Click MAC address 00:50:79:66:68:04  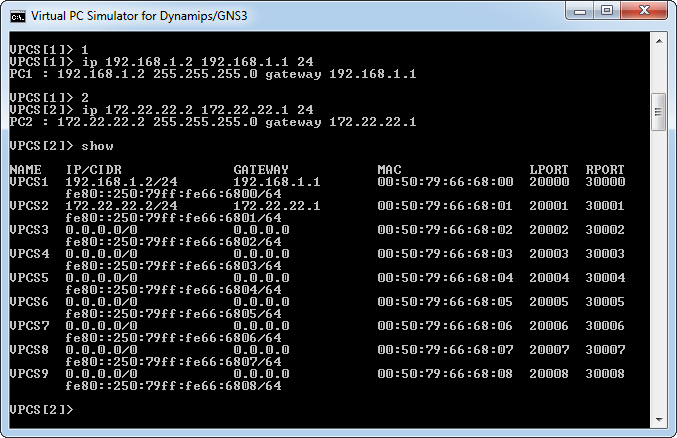click(445, 278)
